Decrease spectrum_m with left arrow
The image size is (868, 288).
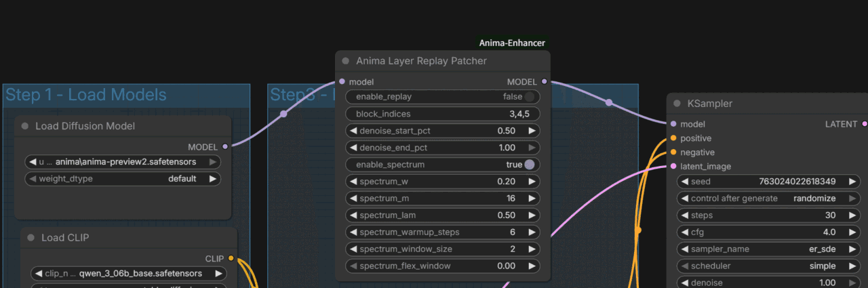353,199
